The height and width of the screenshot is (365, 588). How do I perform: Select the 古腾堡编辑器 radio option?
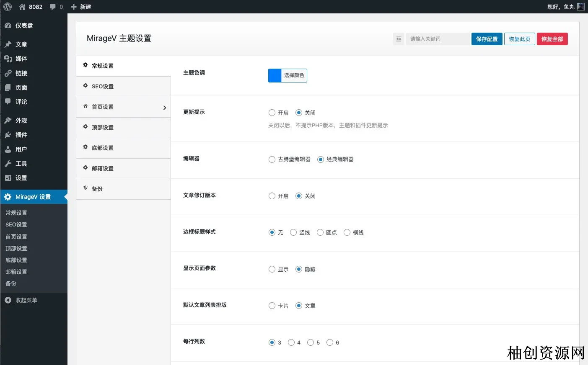point(272,159)
